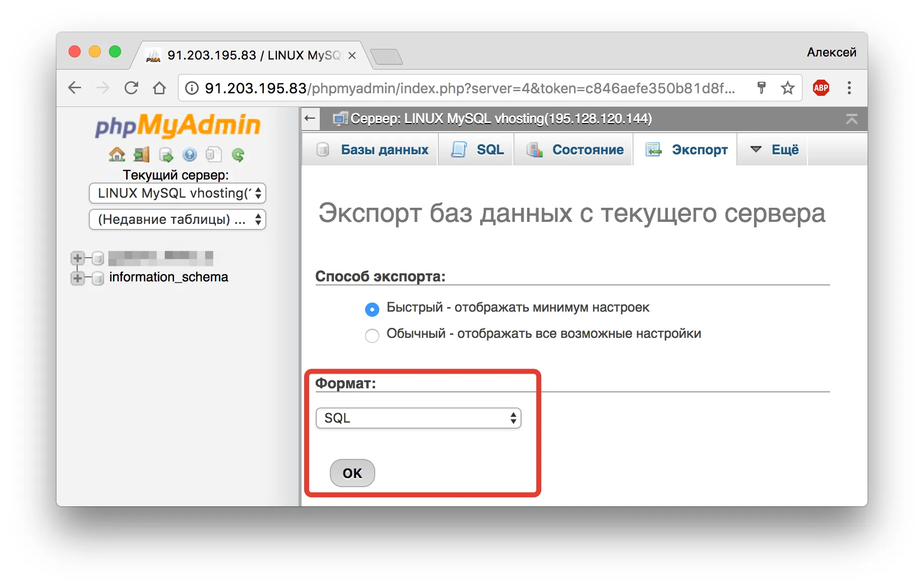The height and width of the screenshot is (587, 924).
Task: Open the Формат SQL dropdown
Action: point(418,418)
